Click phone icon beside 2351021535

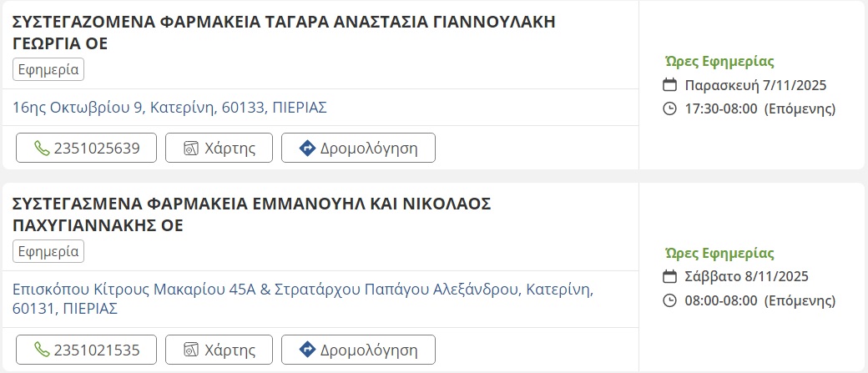point(42,349)
